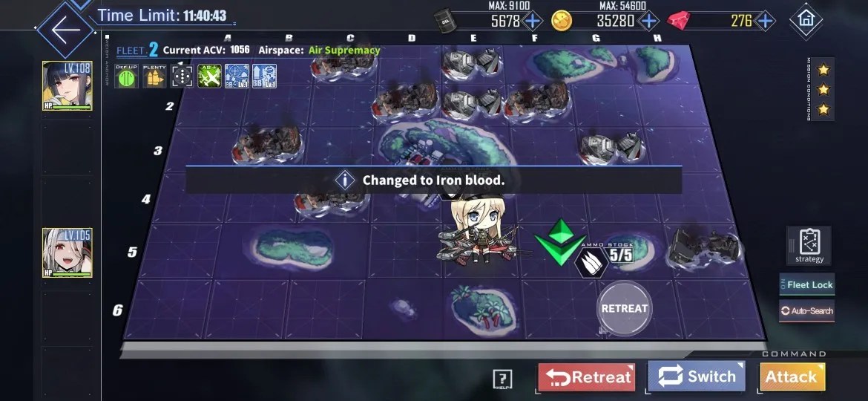Open the home icon
868x401 pixels.
click(x=806, y=20)
